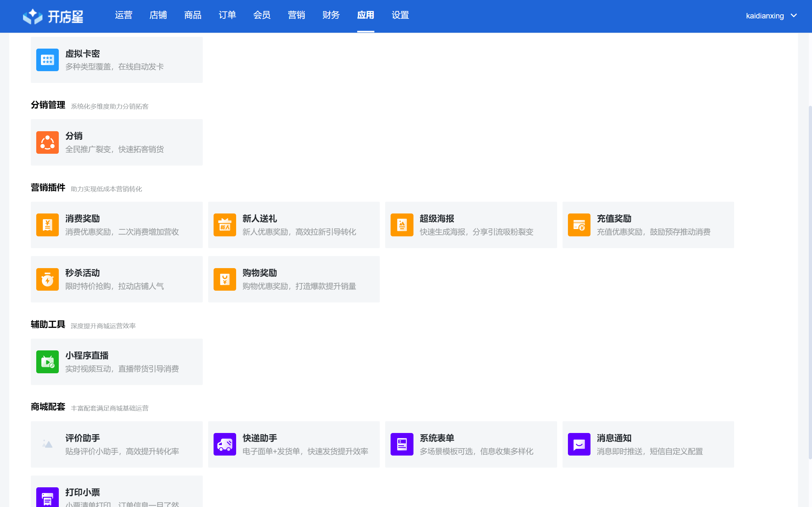The width and height of the screenshot is (812, 507).
Task: Click the 开店星 logo
Action: 53,16
